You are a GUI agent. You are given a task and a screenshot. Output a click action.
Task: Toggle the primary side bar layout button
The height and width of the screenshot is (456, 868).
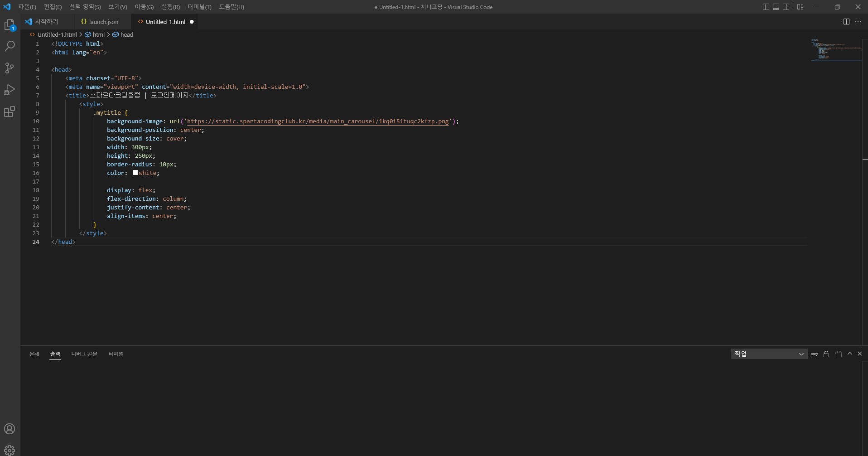click(x=766, y=7)
